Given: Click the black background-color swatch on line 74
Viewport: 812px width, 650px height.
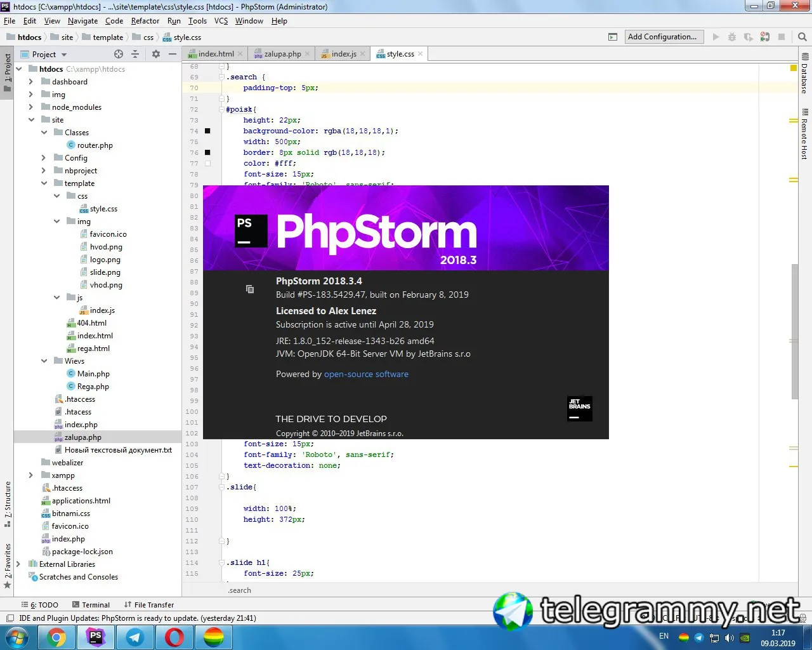Looking at the screenshot, I should coord(207,131).
